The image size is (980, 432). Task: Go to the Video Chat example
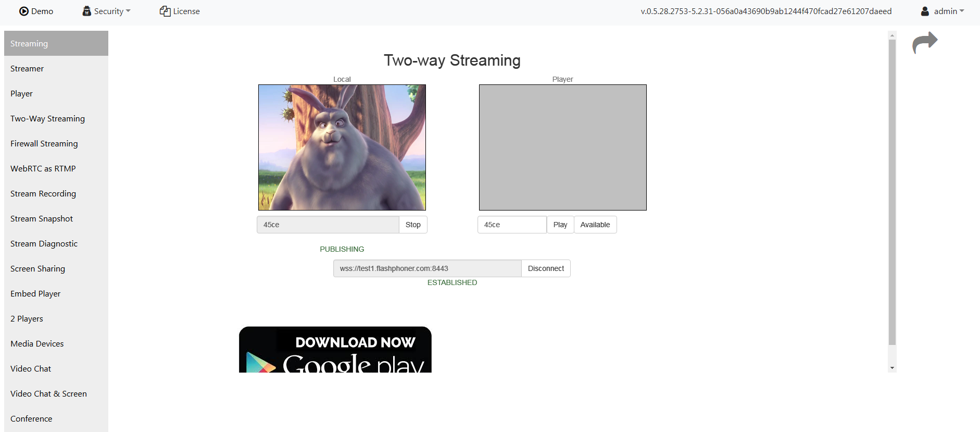[31, 369]
